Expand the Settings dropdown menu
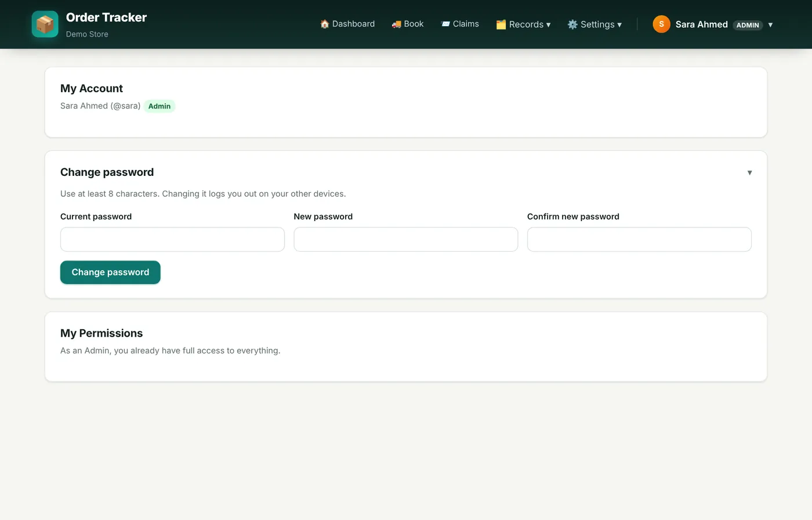Viewport: 812px width, 520px height. coord(594,24)
